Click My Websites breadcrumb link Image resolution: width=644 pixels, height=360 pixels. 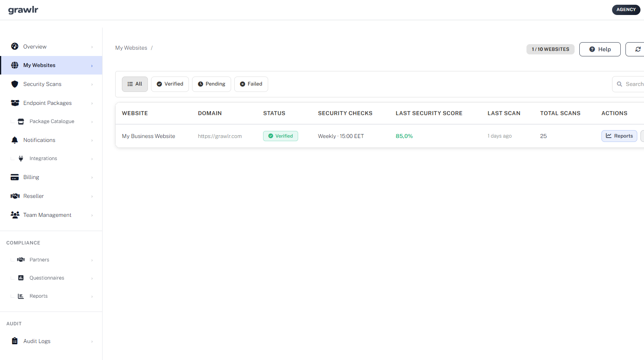(131, 48)
